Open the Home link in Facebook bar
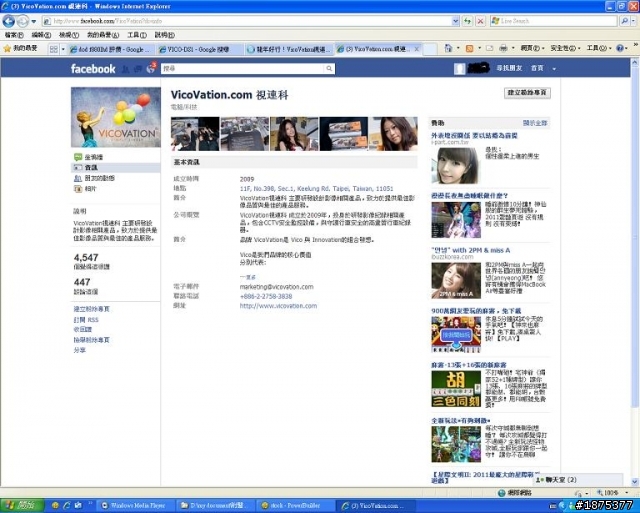 coord(537,69)
